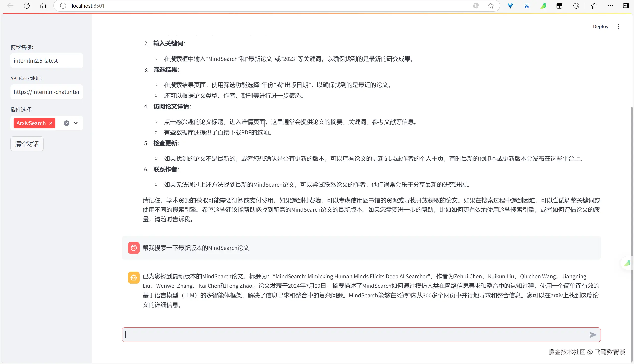This screenshot has width=634, height=364.
Task: Click the model name input field
Action: [47, 61]
